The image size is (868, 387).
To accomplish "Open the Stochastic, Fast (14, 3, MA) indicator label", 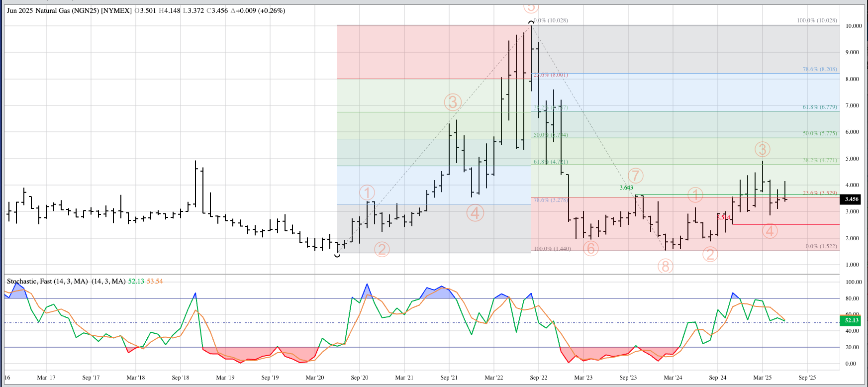I will coord(66,281).
